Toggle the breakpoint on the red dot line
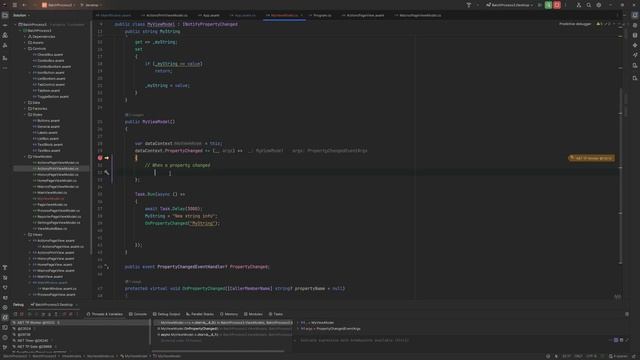 100,158
